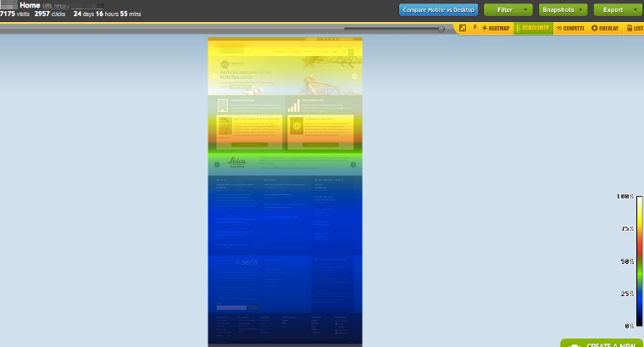Switch to the Overlay view tab
This screenshot has width=644, height=347.
pyautogui.click(x=605, y=28)
